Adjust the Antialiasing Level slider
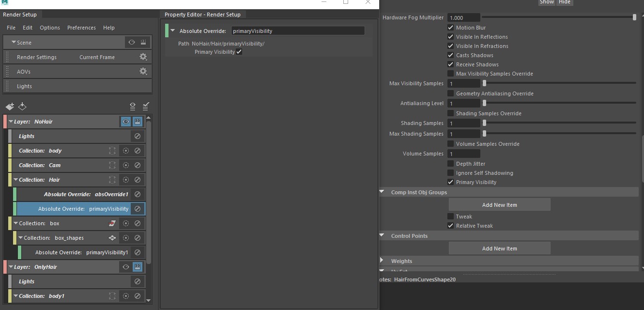Image resolution: width=644 pixels, height=310 pixels. (x=484, y=103)
